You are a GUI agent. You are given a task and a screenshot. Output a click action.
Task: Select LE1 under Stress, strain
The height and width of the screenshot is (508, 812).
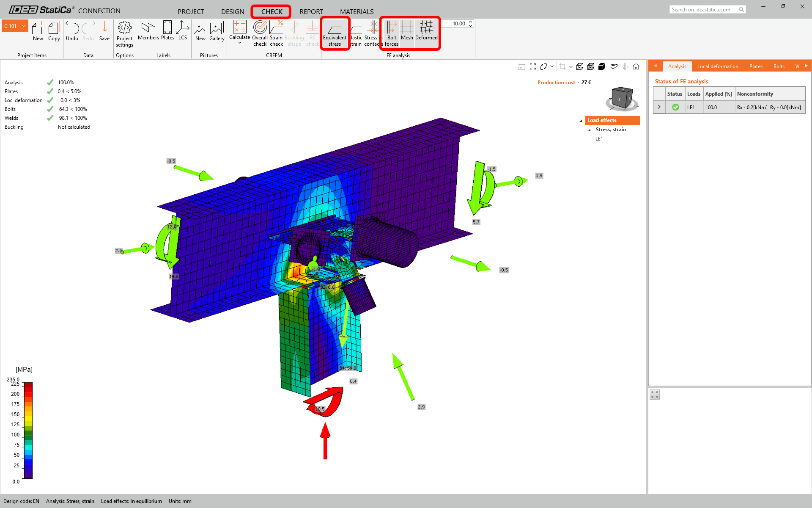point(599,139)
